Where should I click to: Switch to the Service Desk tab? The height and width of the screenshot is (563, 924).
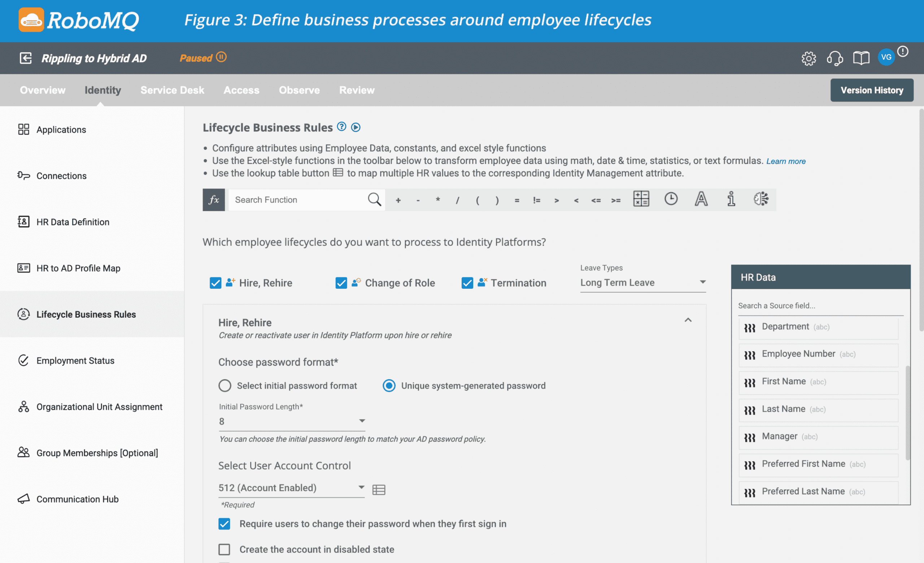(x=172, y=90)
